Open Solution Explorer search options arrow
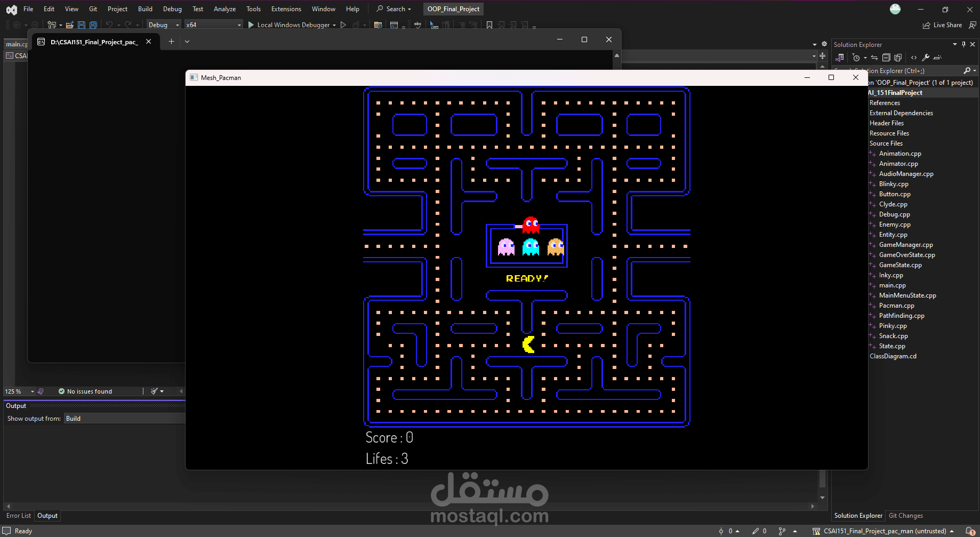The width and height of the screenshot is (980, 537). 975,70
